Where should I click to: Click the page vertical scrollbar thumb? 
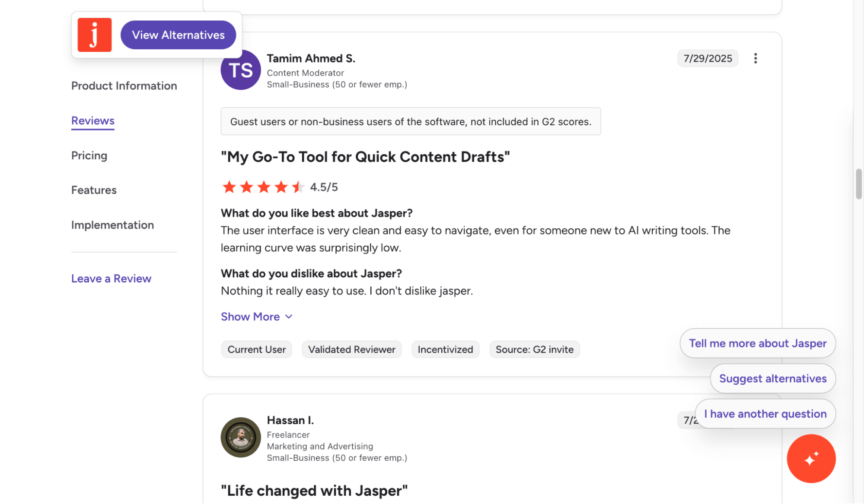coord(858,184)
